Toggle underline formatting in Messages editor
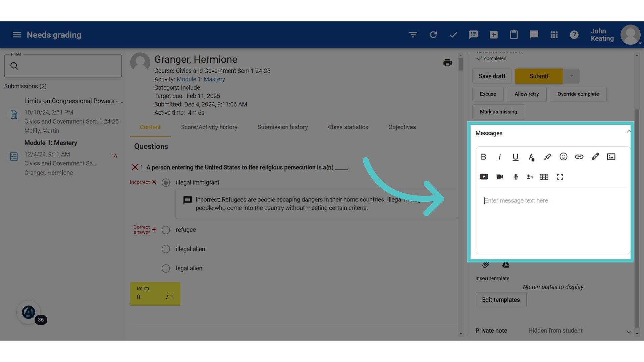Screen dimensions: 644x362 [516, 157]
